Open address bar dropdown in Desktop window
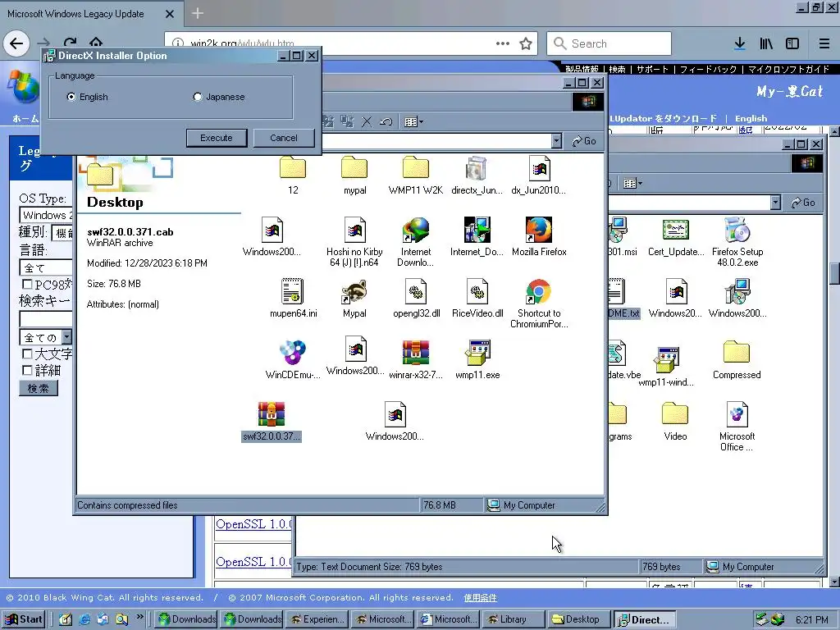Image resolution: width=840 pixels, height=630 pixels. (x=557, y=141)
